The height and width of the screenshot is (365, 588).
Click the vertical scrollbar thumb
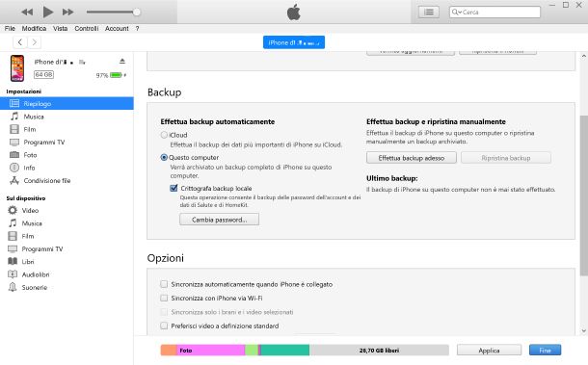pyautogui.click(x=583, y=195)
